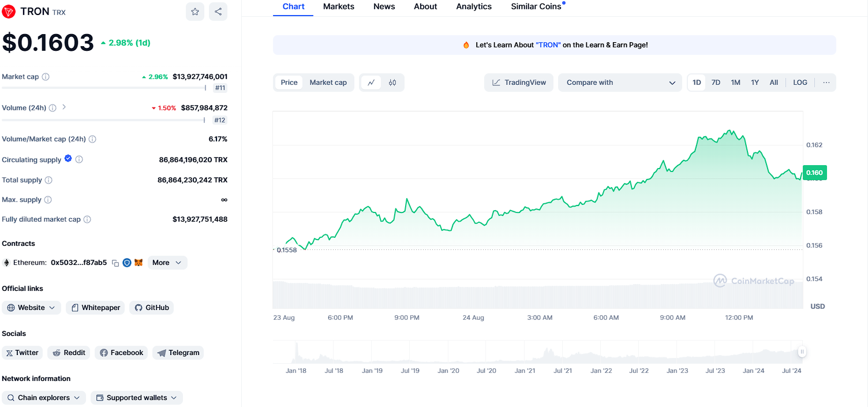Image resolution: width=868 pixels, height=407 pixels.
Task: Open the TradingView chart button
Action: pos(519,83)
